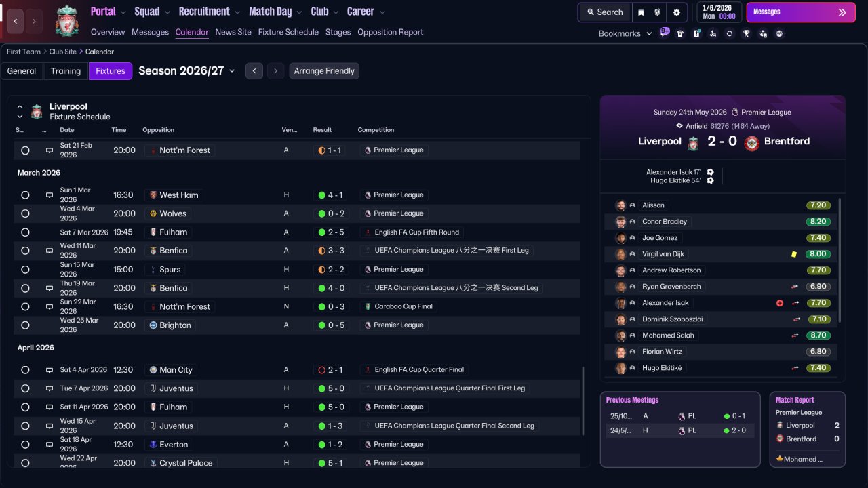868x488 pixels.
Task: Click the yellow card icon on Virgil van Dijk's row
Action: tap(794, 254)
